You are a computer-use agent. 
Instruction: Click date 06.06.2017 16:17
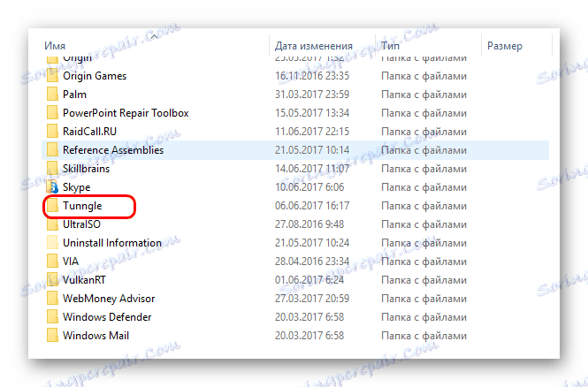[312, 206]
